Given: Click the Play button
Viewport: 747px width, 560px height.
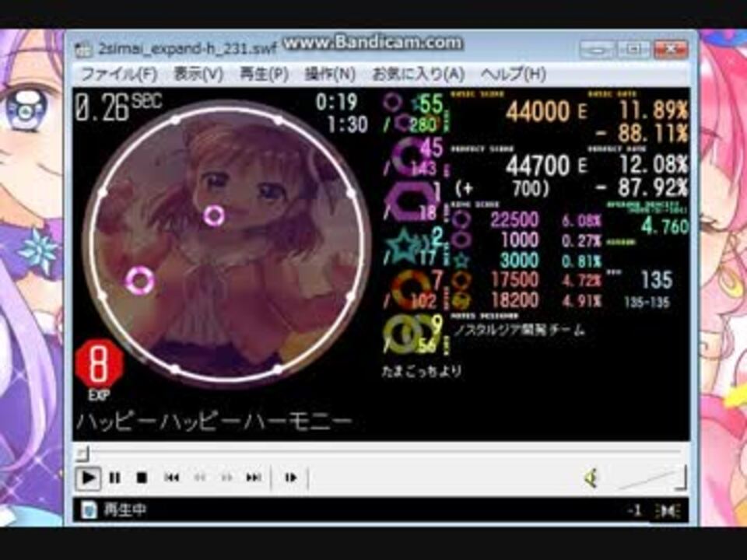Looking at the screenshot, I should (88, 478).
